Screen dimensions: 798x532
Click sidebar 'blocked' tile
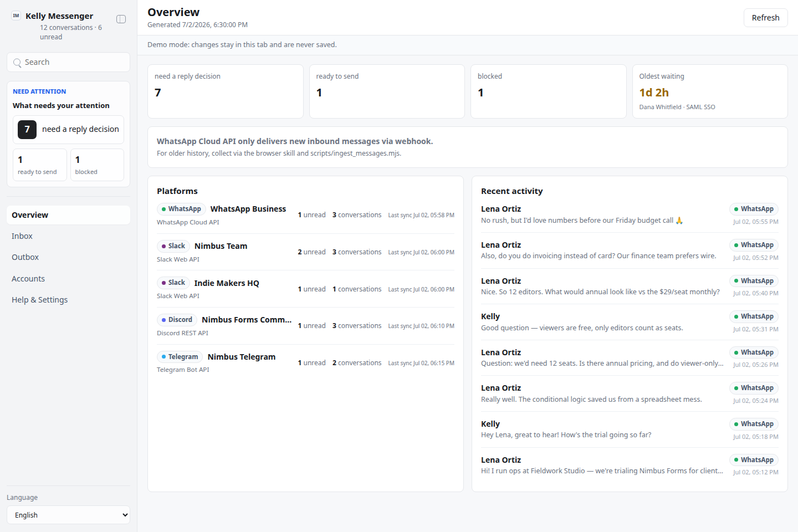97,165
